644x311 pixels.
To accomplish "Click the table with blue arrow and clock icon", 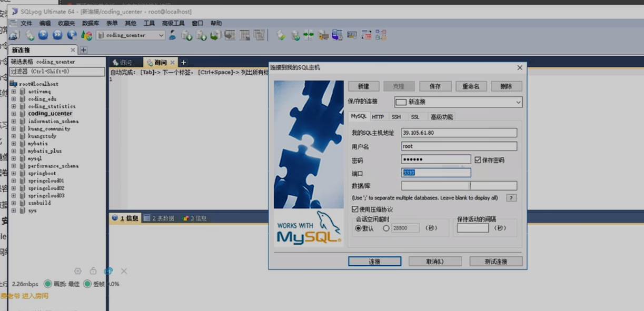I will [x=337, y=35].
